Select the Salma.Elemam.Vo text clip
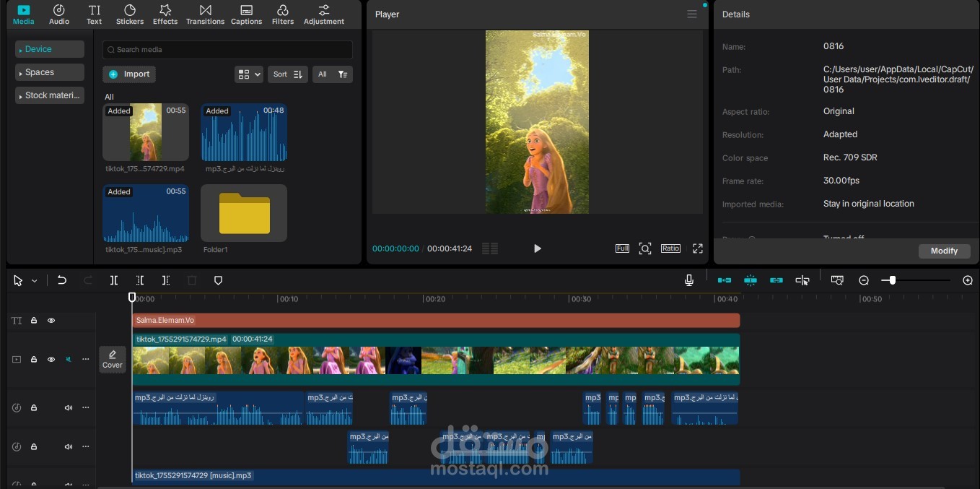The width and height of the screenshot is (980, 489). (436, 320)
